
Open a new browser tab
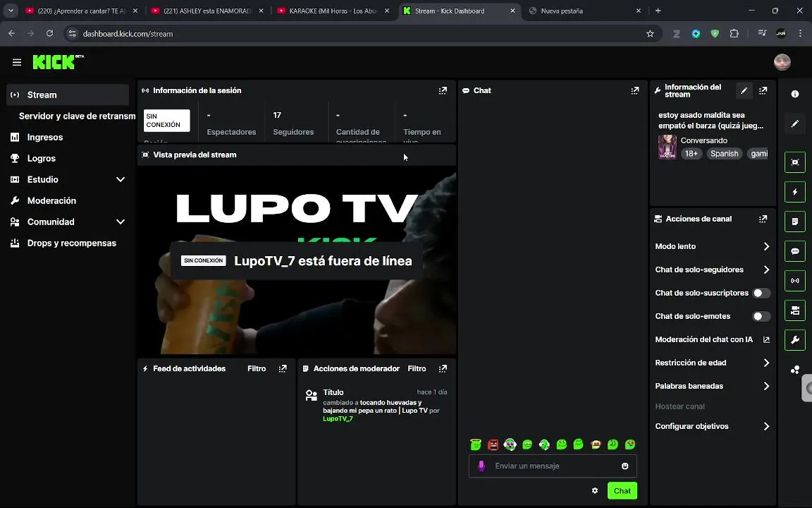pyautogui.click(x=658, y=11)
